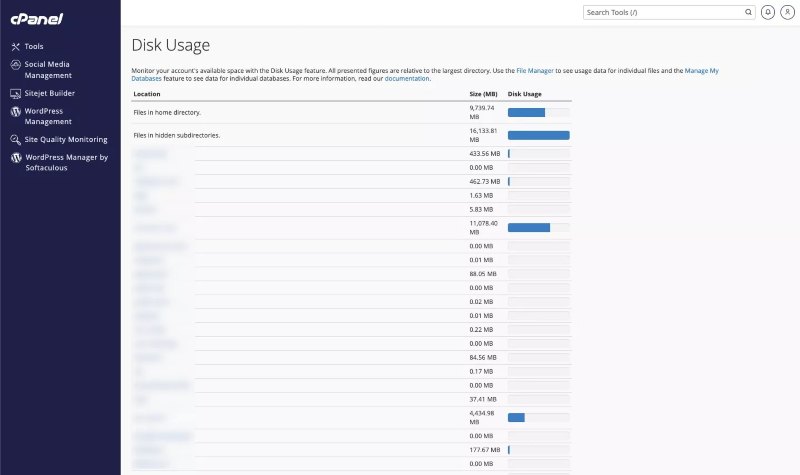Select the Disk Usage page heading
This screenshot has width=800, height=475.
pyautogui.click(x=170, y=45)
